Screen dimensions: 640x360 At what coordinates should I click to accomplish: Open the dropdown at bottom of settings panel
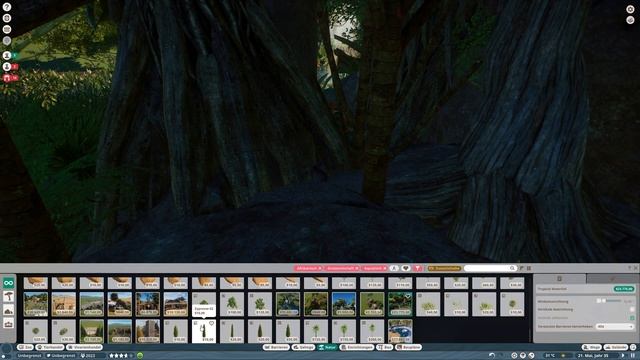(615, 327)
